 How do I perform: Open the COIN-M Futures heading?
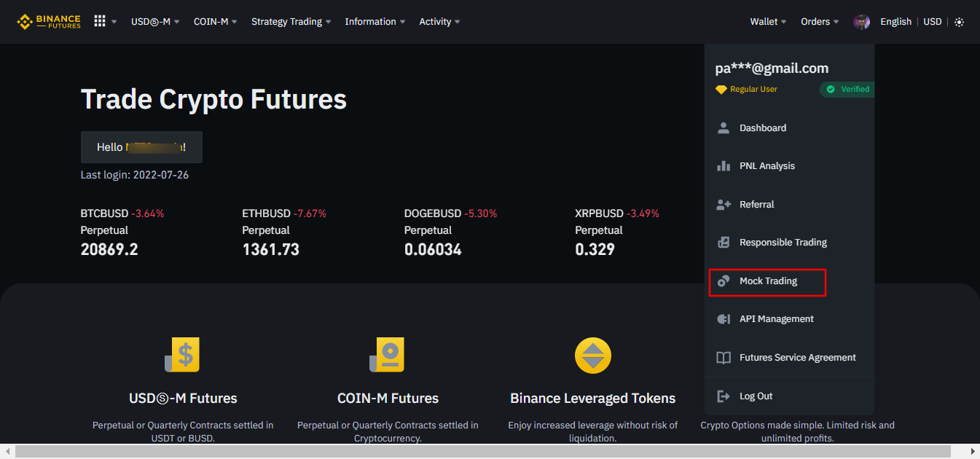point(388,399)
